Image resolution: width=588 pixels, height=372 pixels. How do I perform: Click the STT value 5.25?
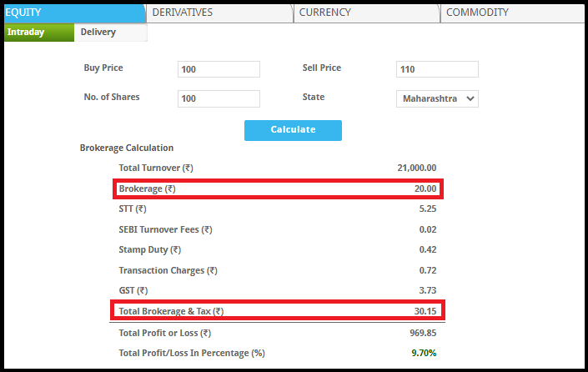coord(427,209)
